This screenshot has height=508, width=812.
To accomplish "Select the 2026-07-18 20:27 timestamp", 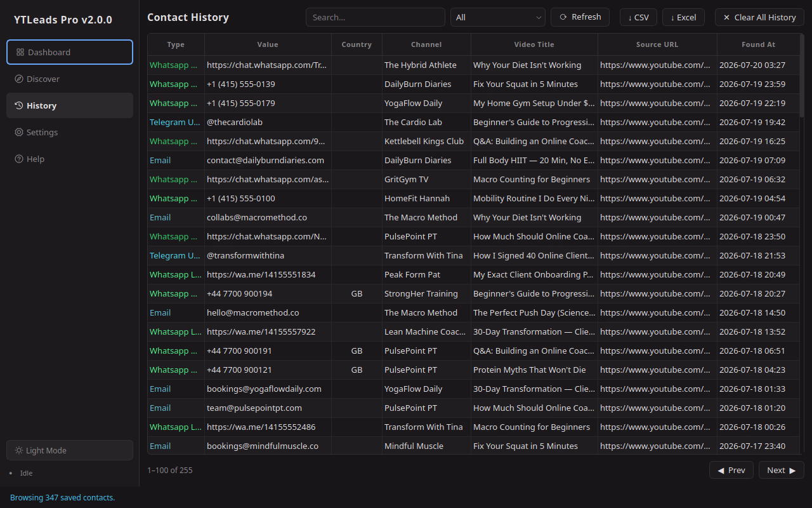I will click(758, 293).
